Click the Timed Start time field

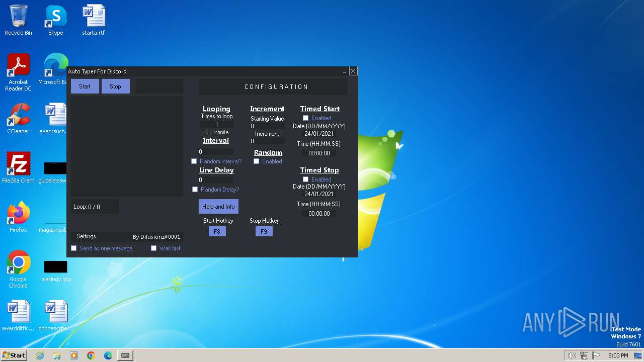point(318,153)
